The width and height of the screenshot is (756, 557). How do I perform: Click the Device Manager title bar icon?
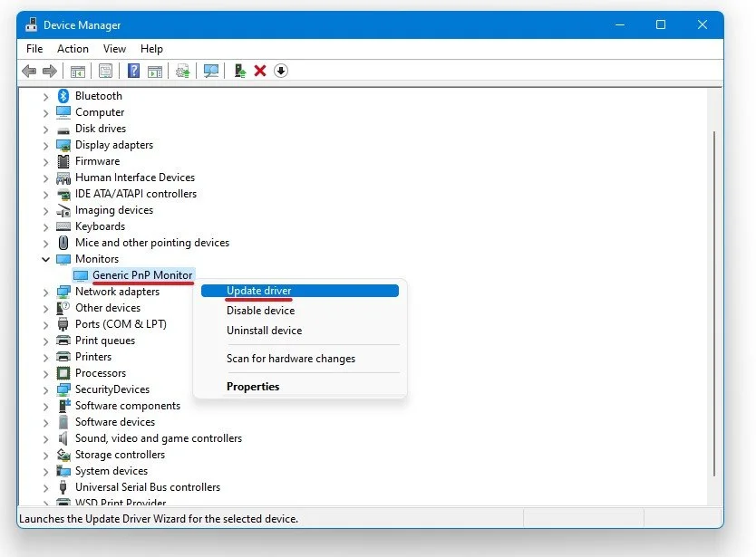click(32, 24)
